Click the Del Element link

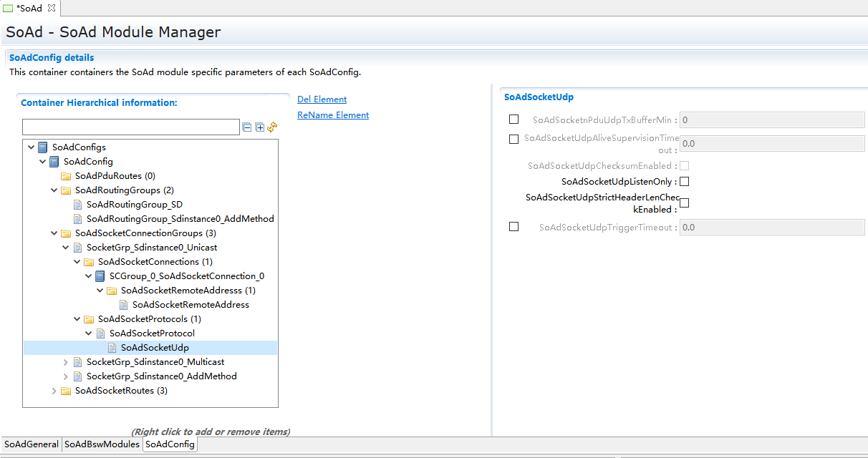[322, 99]
